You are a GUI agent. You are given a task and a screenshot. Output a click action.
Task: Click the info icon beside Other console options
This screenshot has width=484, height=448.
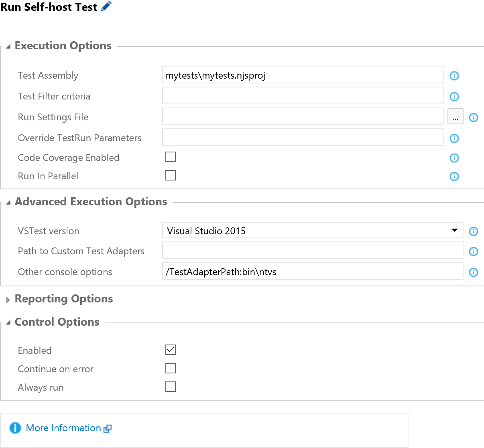pyautogui.click(x=473, y=272)
